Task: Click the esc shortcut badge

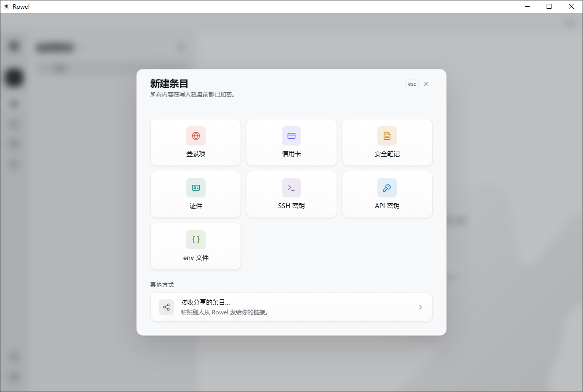Action: (412, 84)
